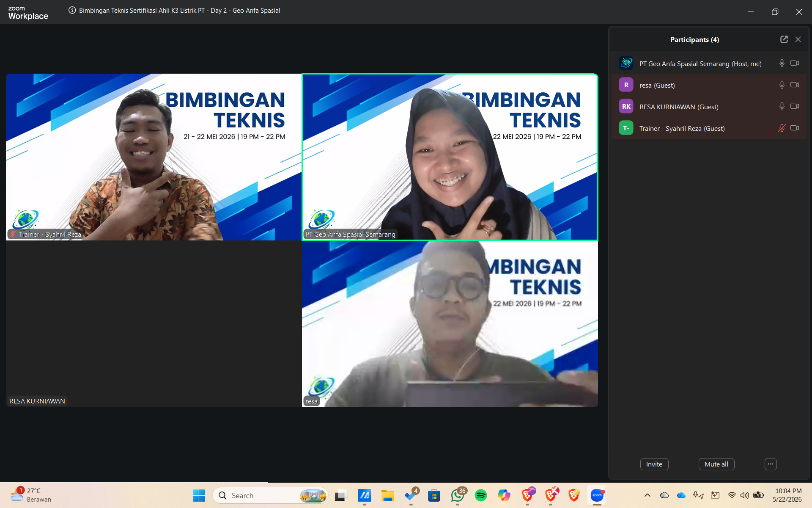Select the green T- avatar for Trainer
The width and height of the screenshot is (812, 508).
click(x=626, y=128)
